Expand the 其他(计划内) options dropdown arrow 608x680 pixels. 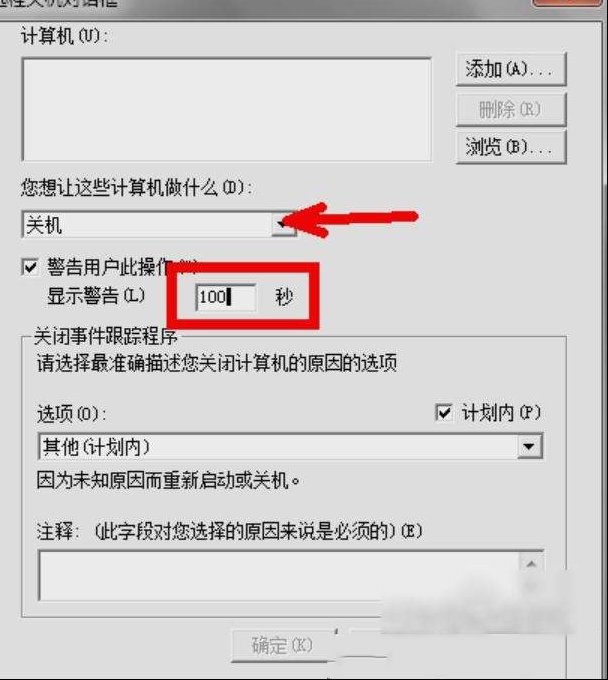tap(530, 446)
